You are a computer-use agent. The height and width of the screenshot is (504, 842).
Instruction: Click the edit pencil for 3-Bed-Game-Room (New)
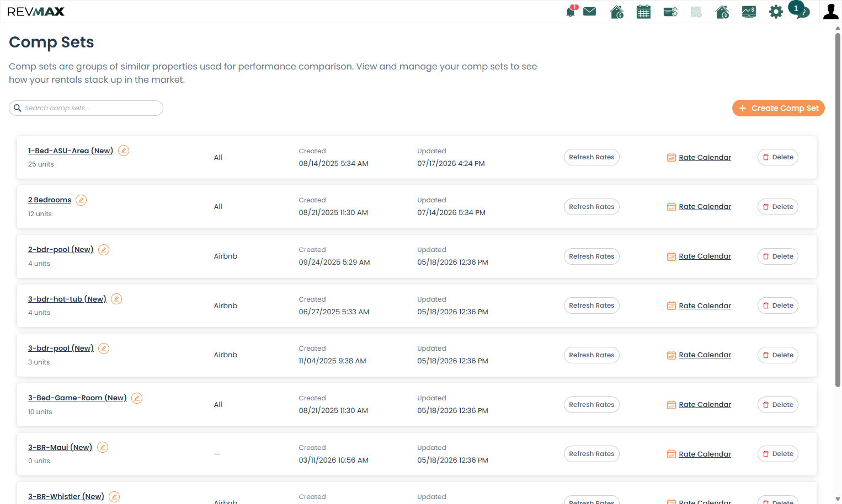pyautogui.click(x=137, y=398)
